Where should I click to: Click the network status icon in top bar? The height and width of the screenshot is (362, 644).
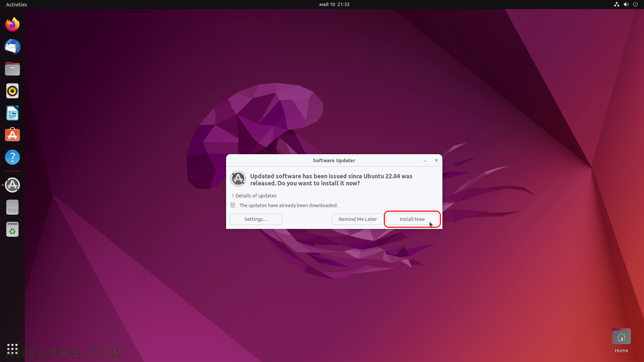pyautogui.click(x=616, y=4)
